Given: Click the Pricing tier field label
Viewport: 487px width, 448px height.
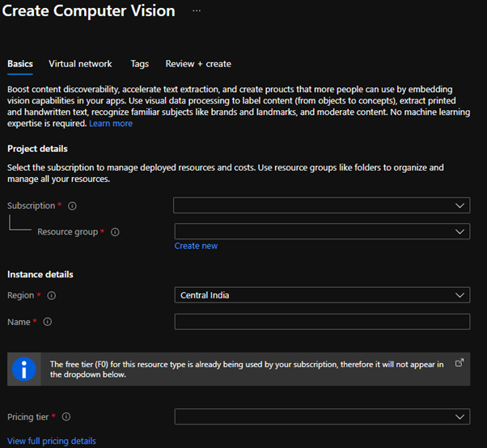Looking at the screenshot, I should click(28, 417).
